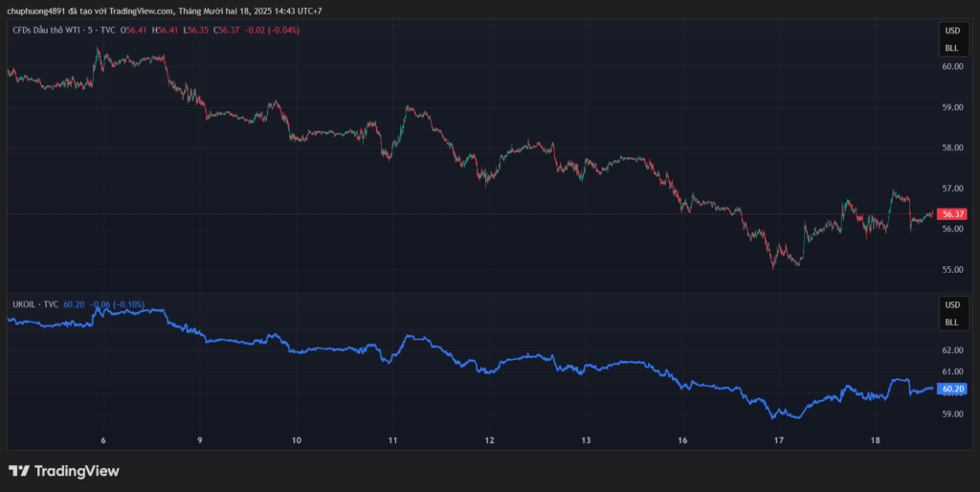980x492 pixels.
Task: Click the red 56.37 current price tag
Action: tap(951, 214)
